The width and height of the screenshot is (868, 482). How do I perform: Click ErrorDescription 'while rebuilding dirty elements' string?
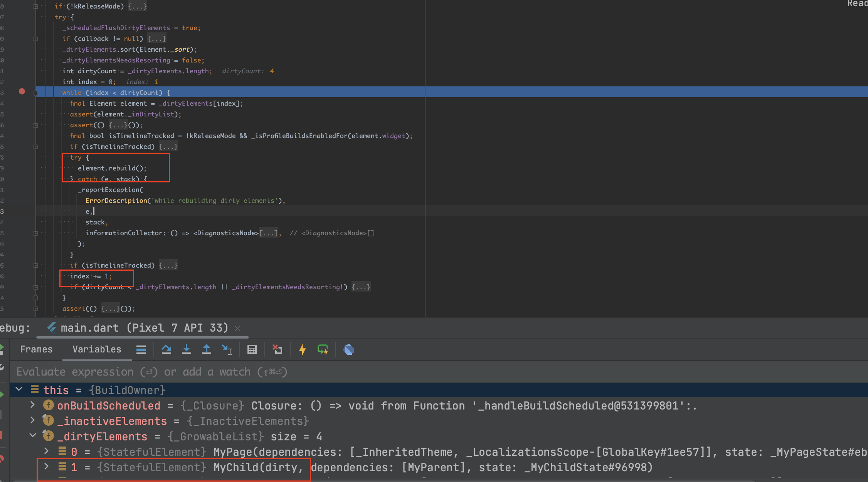pos(214,201)
